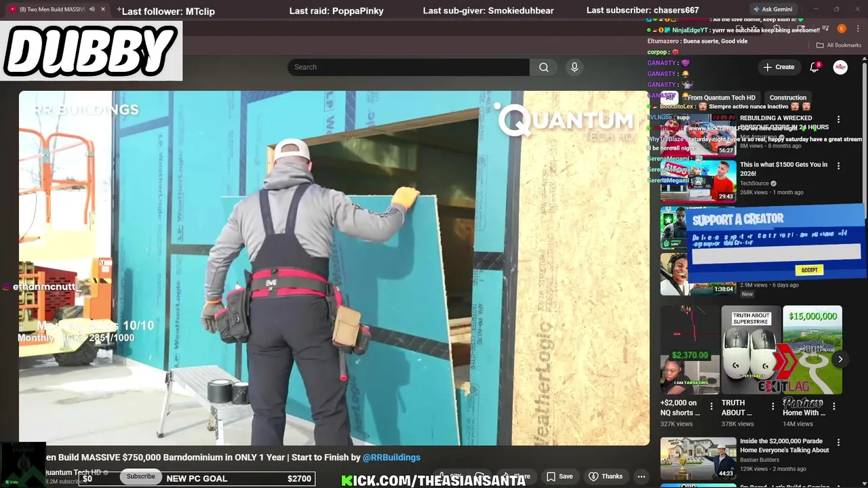Open the $2,370.00 short thumbnail
The height and width of the screenshot is (488, 868).
click(690, 350)
